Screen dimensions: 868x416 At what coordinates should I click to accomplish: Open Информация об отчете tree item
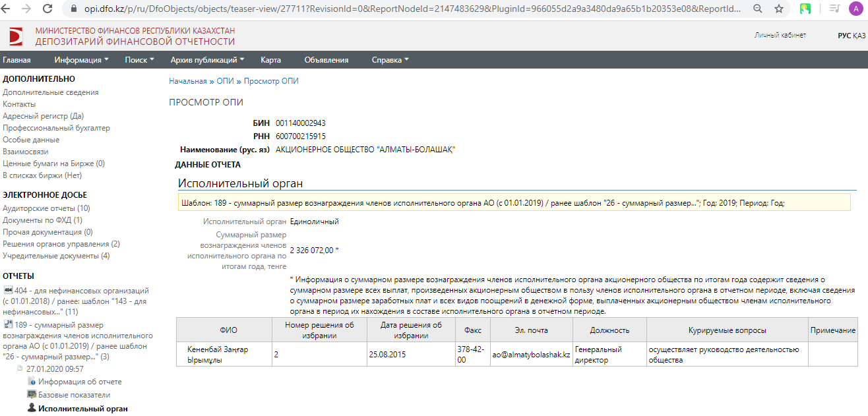[x=80, y=382]
